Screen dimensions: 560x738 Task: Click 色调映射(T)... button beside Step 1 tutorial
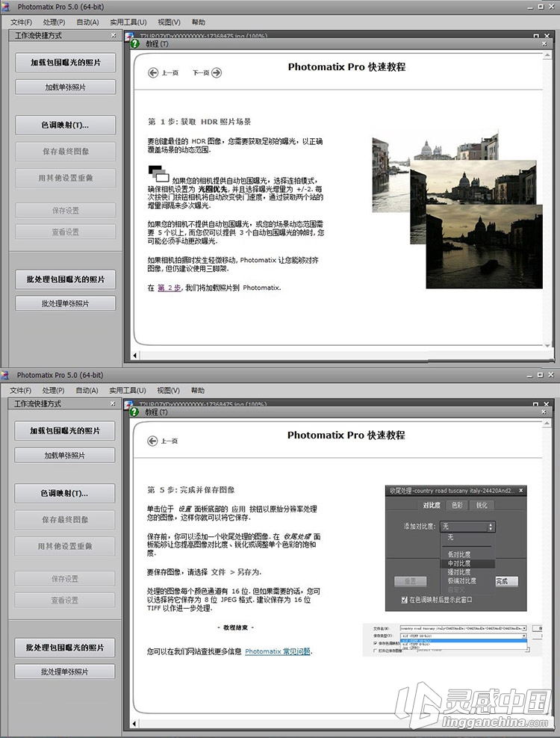66,125
